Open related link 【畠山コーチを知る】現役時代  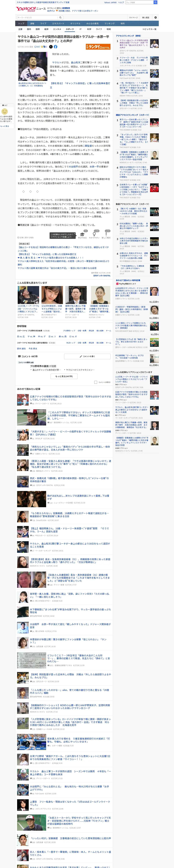[x=63, y=249]
